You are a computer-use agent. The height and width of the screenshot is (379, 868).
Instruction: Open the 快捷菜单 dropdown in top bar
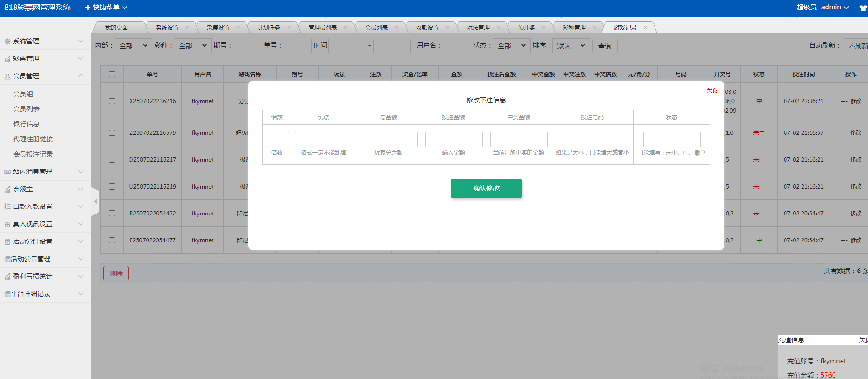click(x=106, y=8)
